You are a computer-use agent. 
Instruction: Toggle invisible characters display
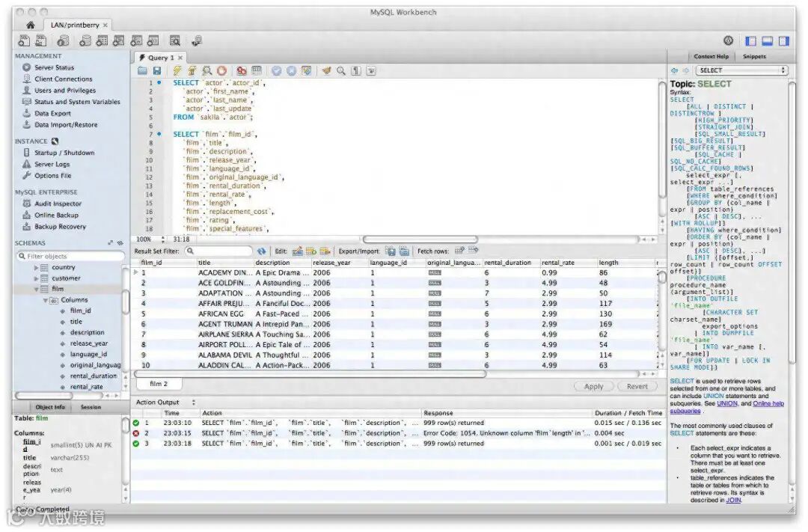tap(356, 71)
